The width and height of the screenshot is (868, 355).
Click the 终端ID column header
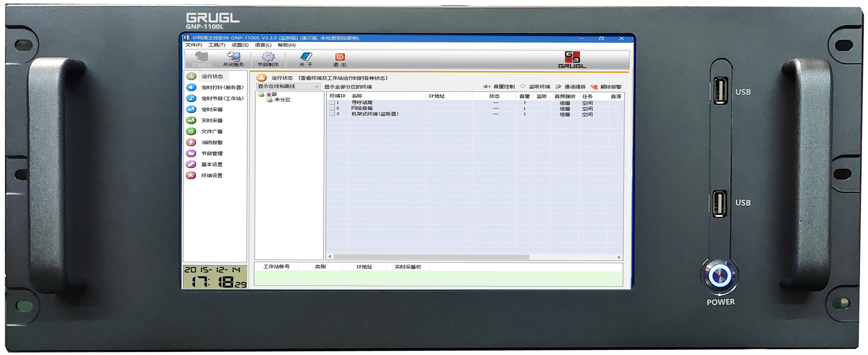[x=337, y=96]
